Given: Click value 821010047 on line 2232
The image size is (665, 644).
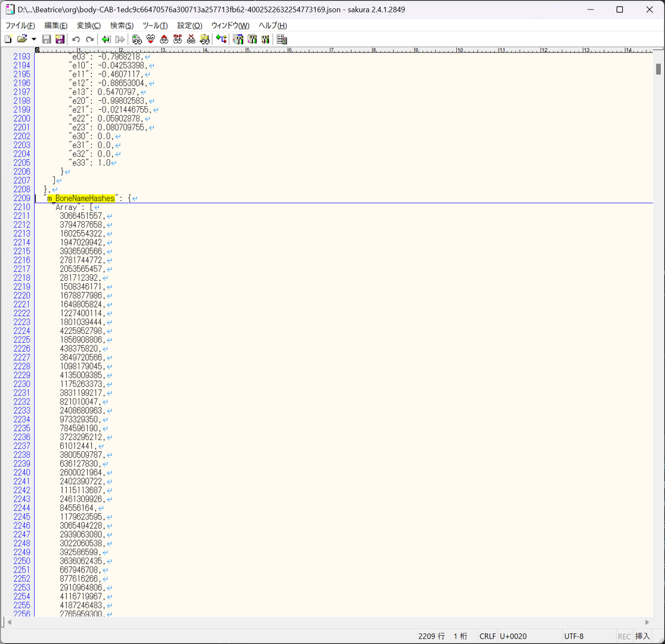Looking at the screenshot, I should point(79,402).
